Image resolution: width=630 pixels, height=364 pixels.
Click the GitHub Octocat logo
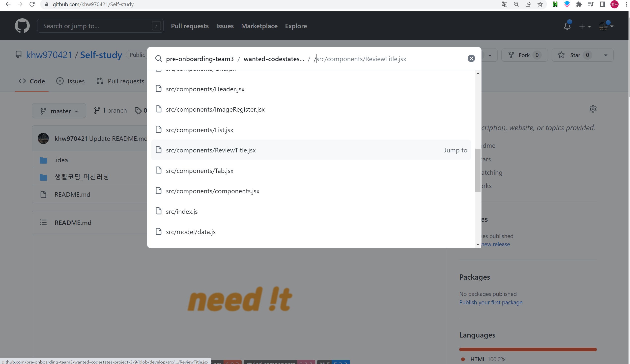click(x=22, y=26)
